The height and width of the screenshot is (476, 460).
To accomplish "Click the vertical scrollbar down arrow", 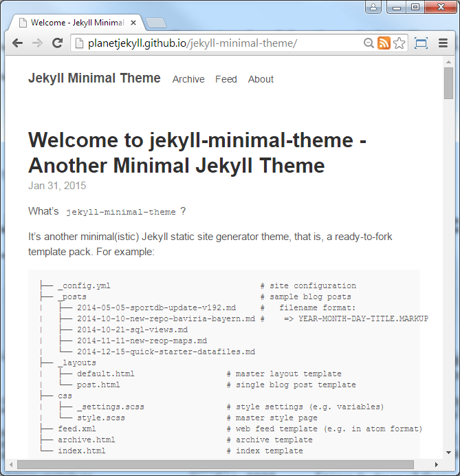I will click(x=448, y=453).
